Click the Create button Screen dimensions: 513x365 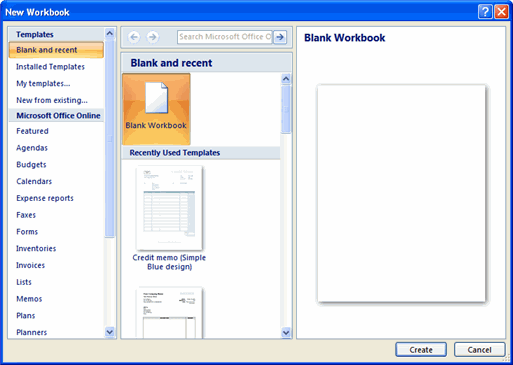[421, 350]
